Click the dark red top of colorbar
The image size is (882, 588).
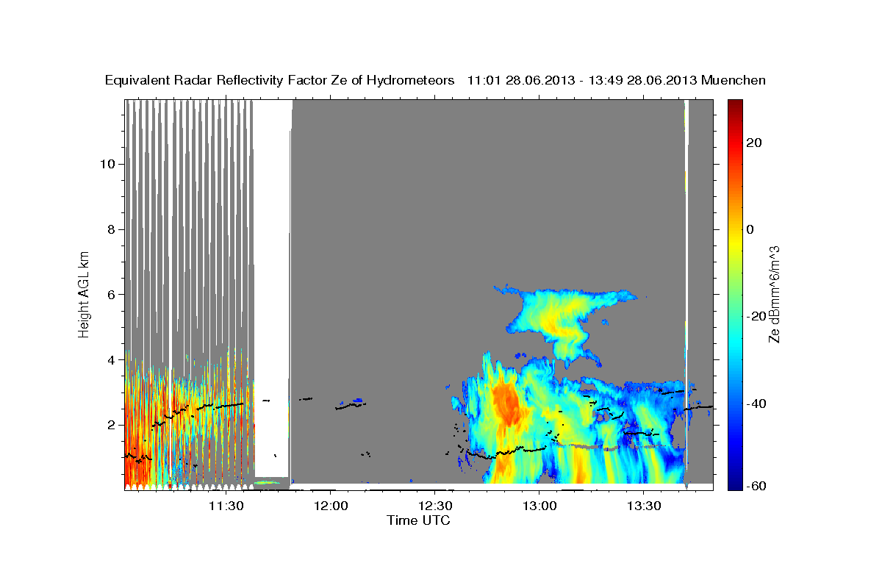tap(734, 106)
